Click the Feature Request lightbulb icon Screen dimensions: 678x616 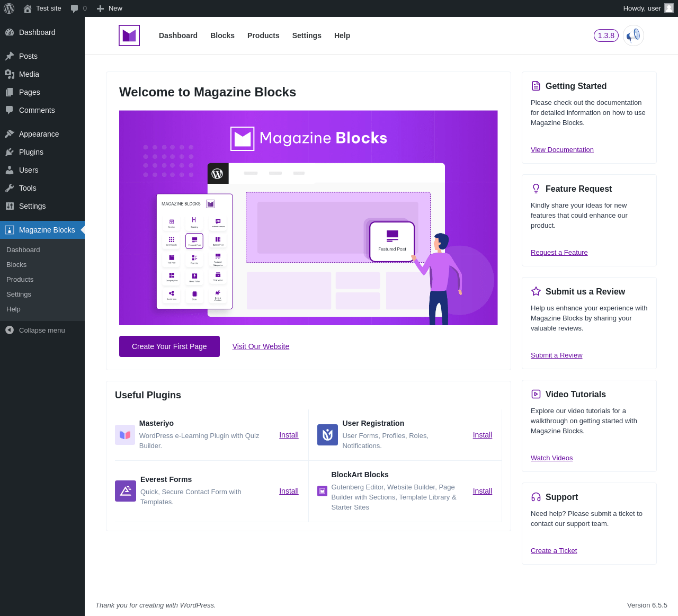tap(536, 189)
